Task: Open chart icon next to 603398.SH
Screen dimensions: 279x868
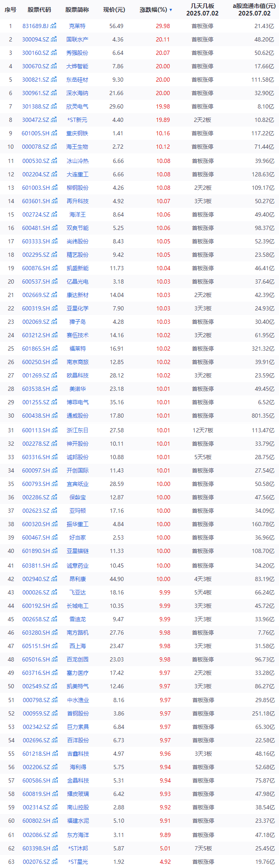Action: (x=54, y=848)
